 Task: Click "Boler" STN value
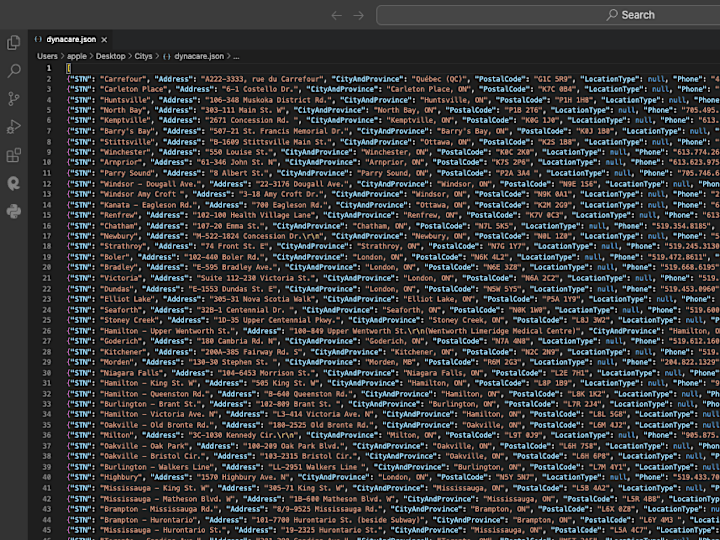point(114,257)
